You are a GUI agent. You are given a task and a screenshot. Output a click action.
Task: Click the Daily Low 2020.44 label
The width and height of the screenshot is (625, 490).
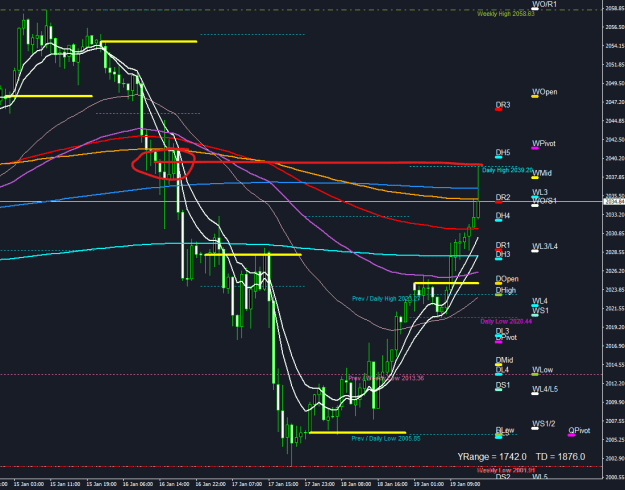pos(506,321)
